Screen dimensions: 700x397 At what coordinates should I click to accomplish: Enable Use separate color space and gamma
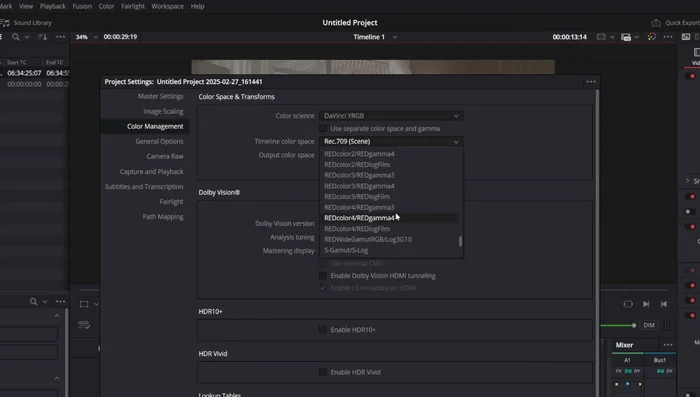(323, 129)
